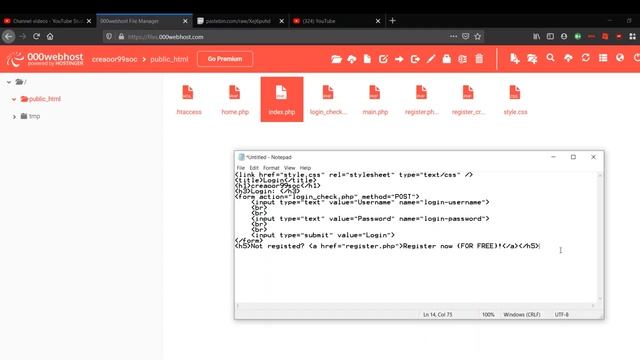Switch to list view using the grid-list icon
The width and height of the screenshot is (640, 360).
coord(603,58)
